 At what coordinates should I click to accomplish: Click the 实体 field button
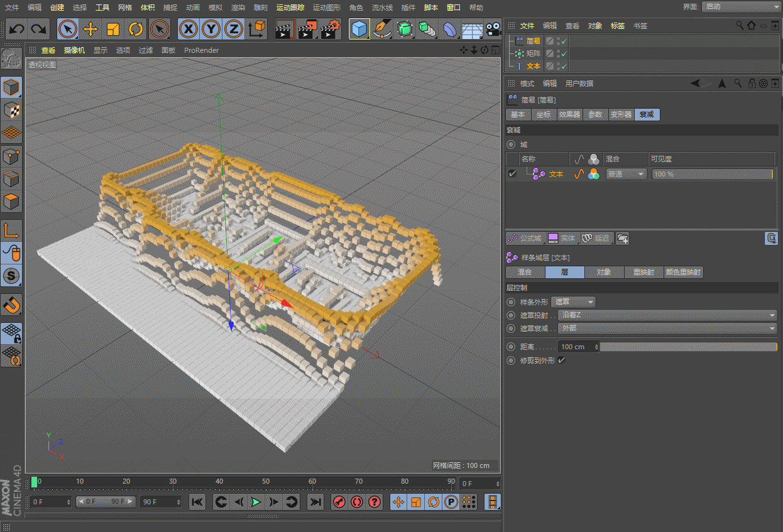click(562, 238)
